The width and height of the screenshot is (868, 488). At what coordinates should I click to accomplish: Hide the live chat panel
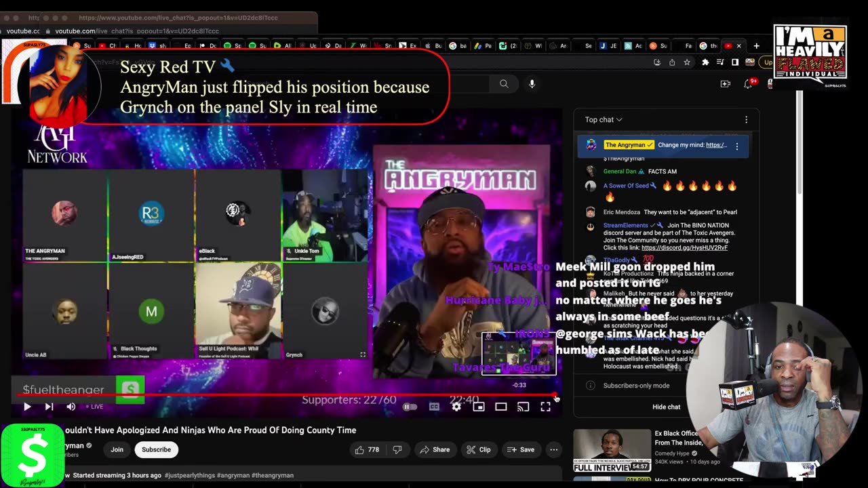[x=666, y=407]
